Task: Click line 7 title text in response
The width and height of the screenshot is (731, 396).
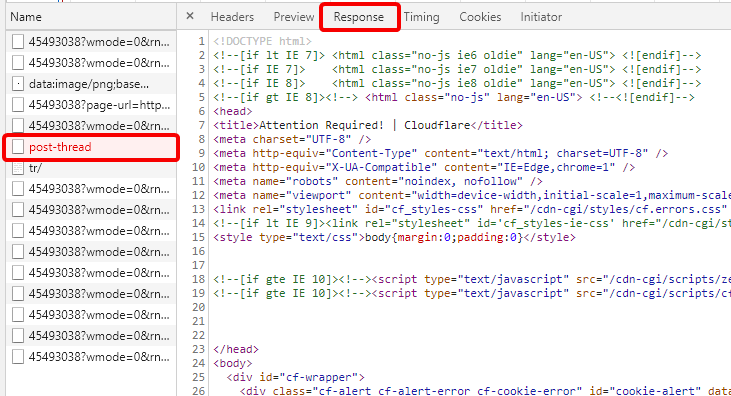Action: pos(368,125)
